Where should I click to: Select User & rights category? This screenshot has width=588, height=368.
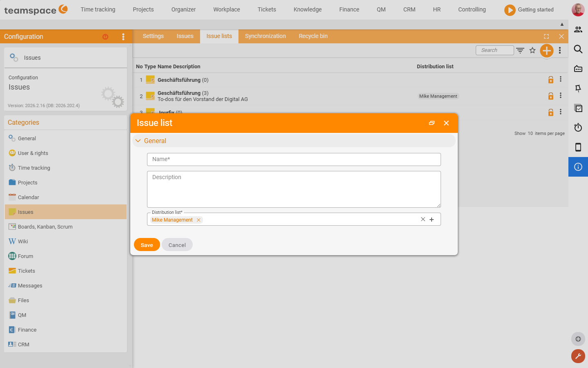pyautogui.click(x=66, y=153)
